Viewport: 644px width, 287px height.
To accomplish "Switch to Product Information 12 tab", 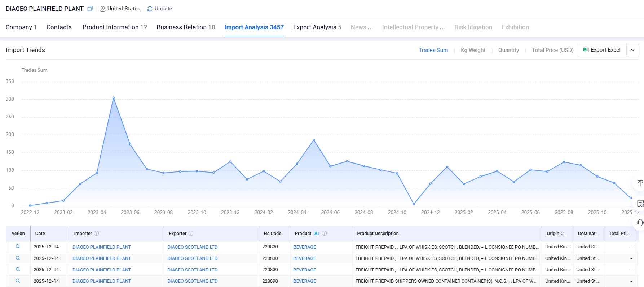I will [x=115, y=27].
